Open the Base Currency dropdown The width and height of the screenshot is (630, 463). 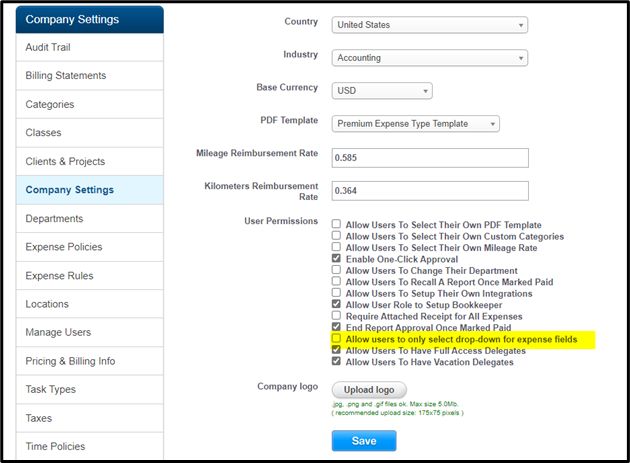pos(381,91)
